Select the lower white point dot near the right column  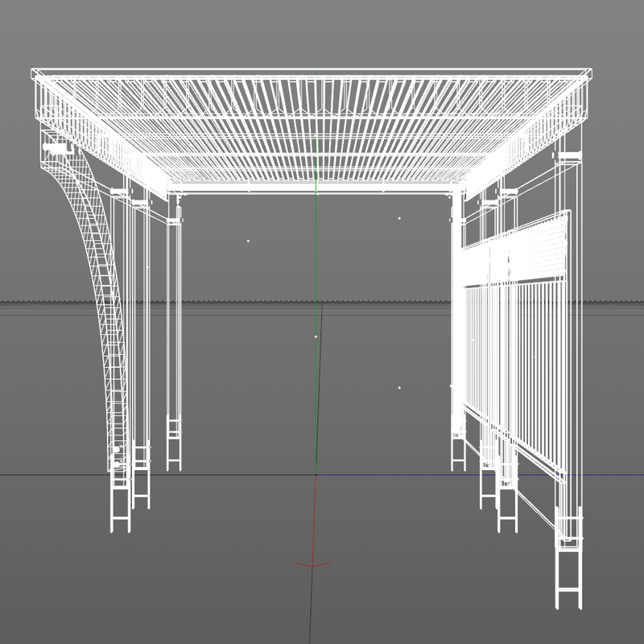[x=400, y=386]
